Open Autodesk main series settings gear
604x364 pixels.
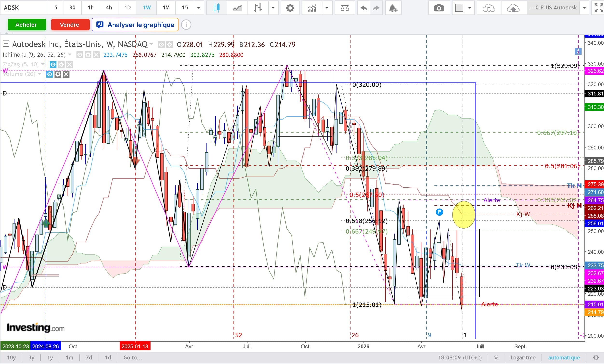[x=169, y=45]
